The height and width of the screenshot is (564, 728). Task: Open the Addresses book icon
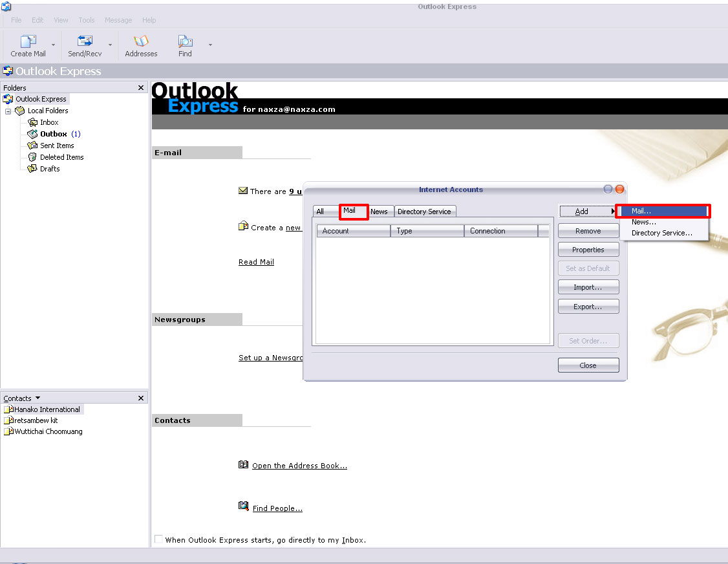[x=141, y=41]
